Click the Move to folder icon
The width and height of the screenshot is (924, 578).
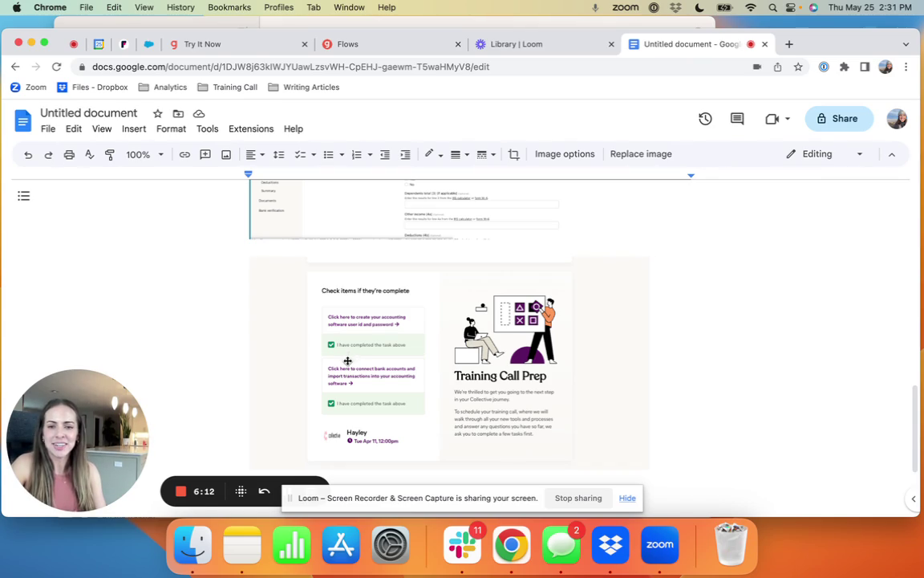pyautogui.click(x=178, y=113)
